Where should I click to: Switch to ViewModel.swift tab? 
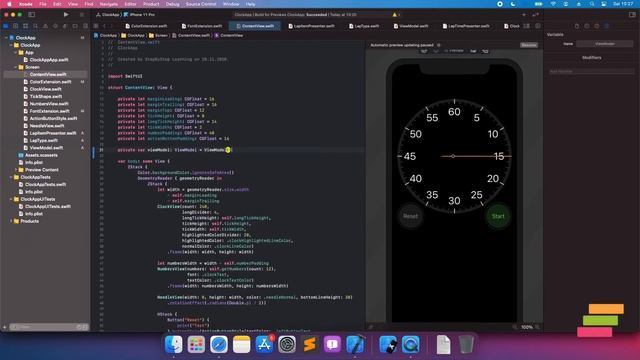click(411, 26)
